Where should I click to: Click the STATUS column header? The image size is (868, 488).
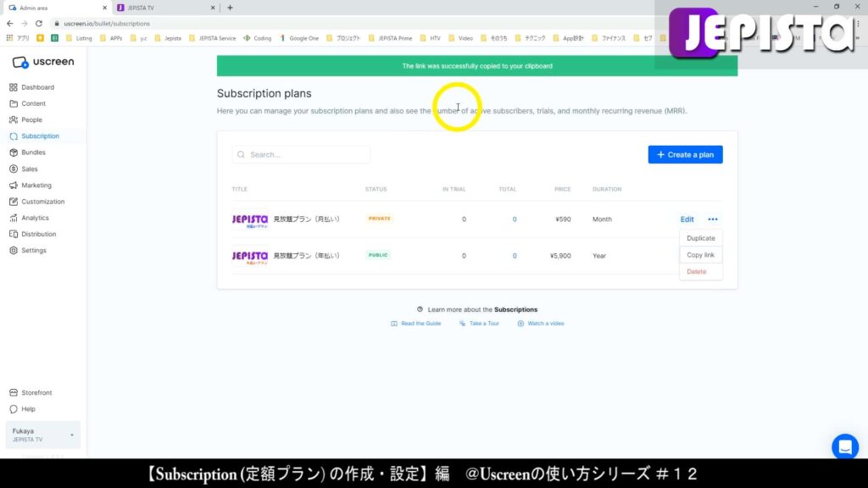(x=376, y=189)
